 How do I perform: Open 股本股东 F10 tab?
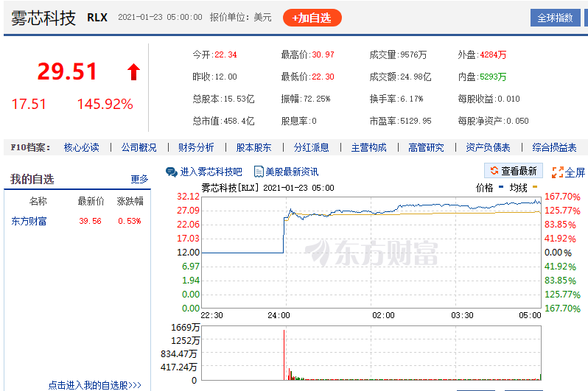254,147
